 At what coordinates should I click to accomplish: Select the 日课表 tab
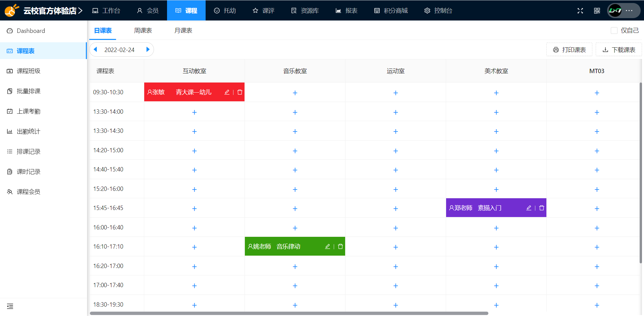103,31
